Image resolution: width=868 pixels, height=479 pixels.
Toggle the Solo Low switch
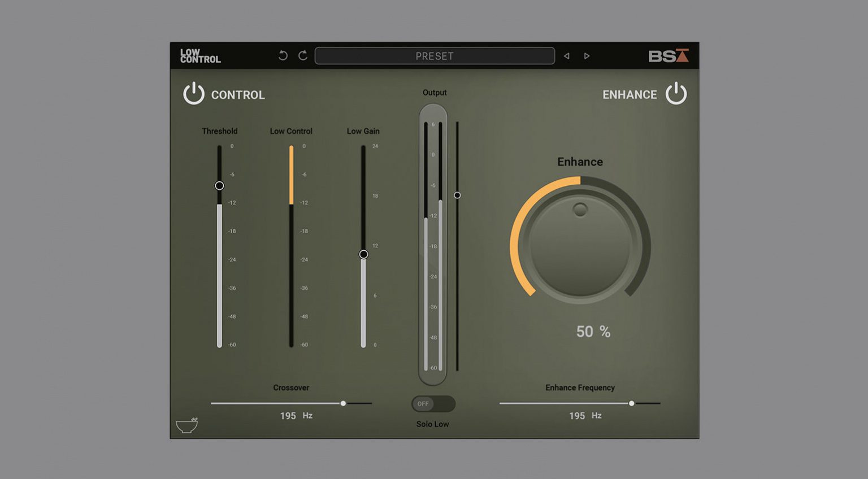click(433, 404)
